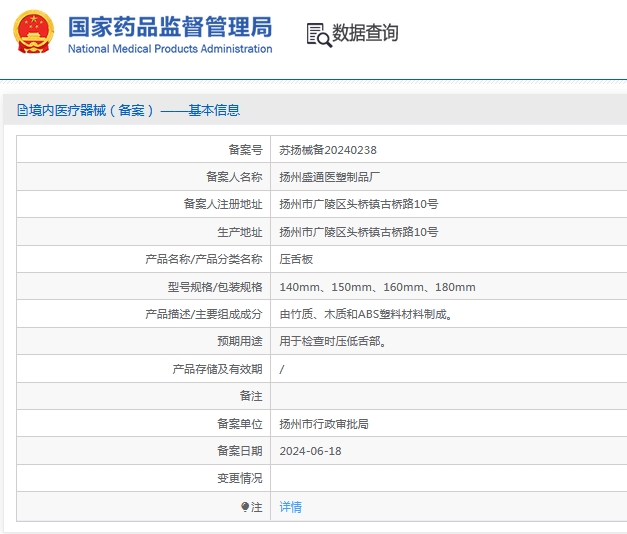This screenshot has height=534, width=627.
Task: Click the 备案人名称 label
Action: click(234, 177)
